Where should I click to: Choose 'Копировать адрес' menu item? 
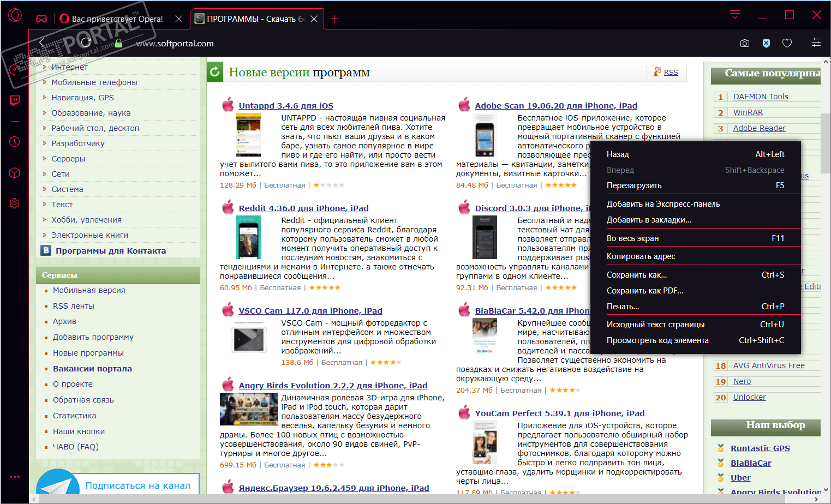[x=696, y=256]
